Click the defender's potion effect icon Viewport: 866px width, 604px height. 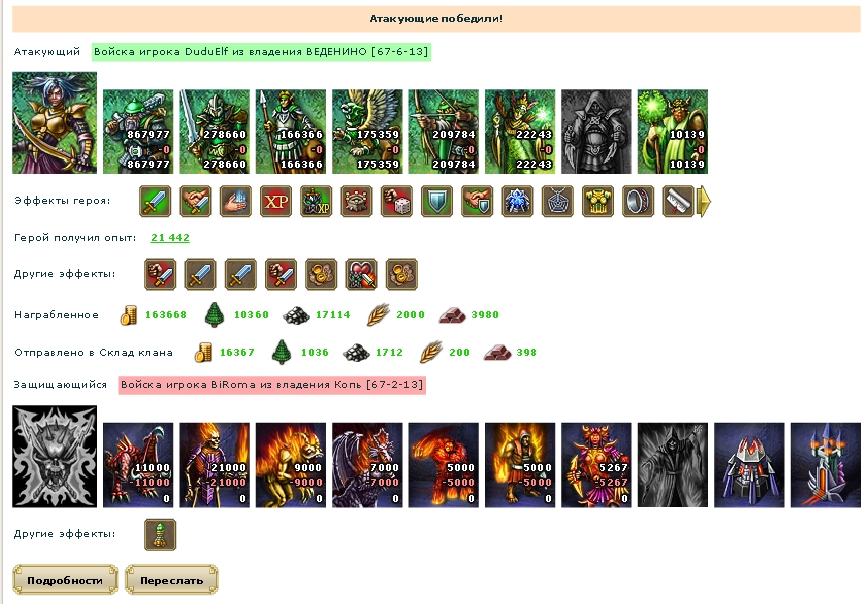[160, 534]
